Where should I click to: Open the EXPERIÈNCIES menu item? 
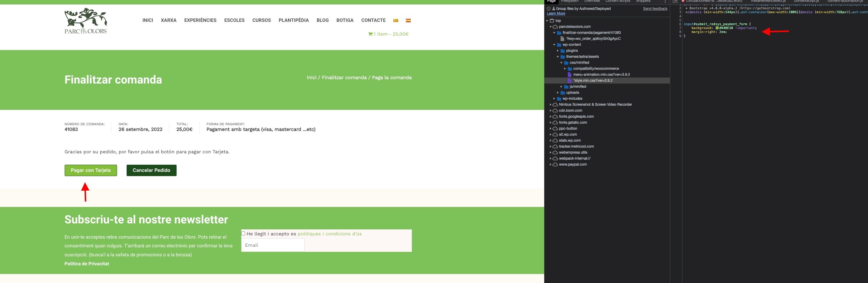(x=200, y=20)
